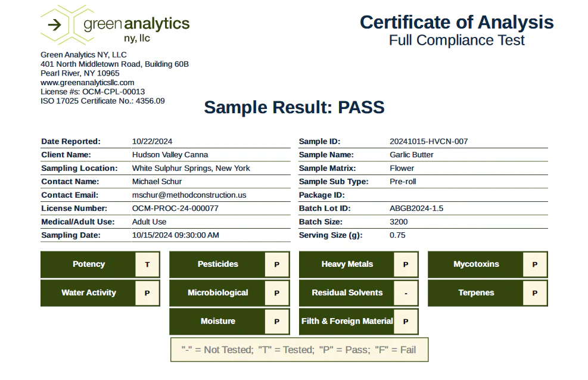Viewport: 588px width, 380px height.
Task: Click the 'Batch Lot ID:' label
Action: click(x=325, y=208)
